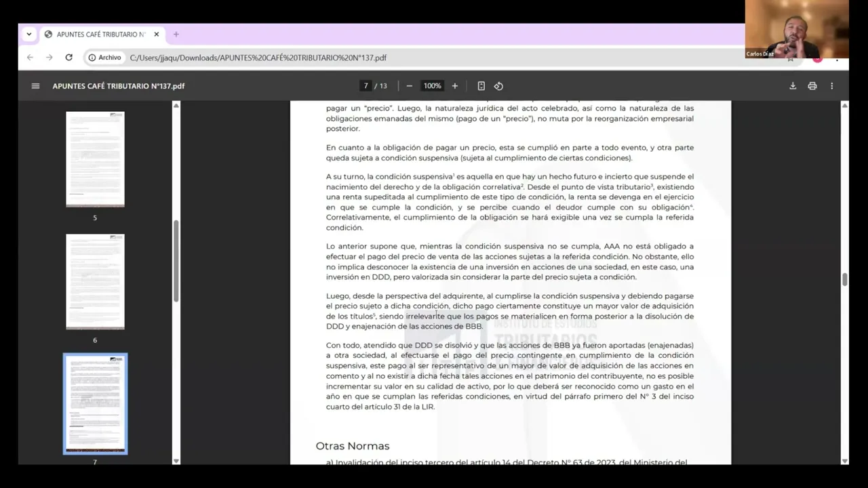This screenshot has width=868, height=488.
Task: Enable fit-to-width display mode
Action: 481,85
